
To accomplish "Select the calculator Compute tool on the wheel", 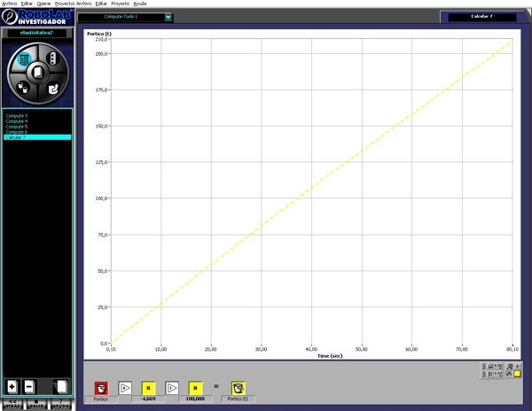I will tap(24, 60).
